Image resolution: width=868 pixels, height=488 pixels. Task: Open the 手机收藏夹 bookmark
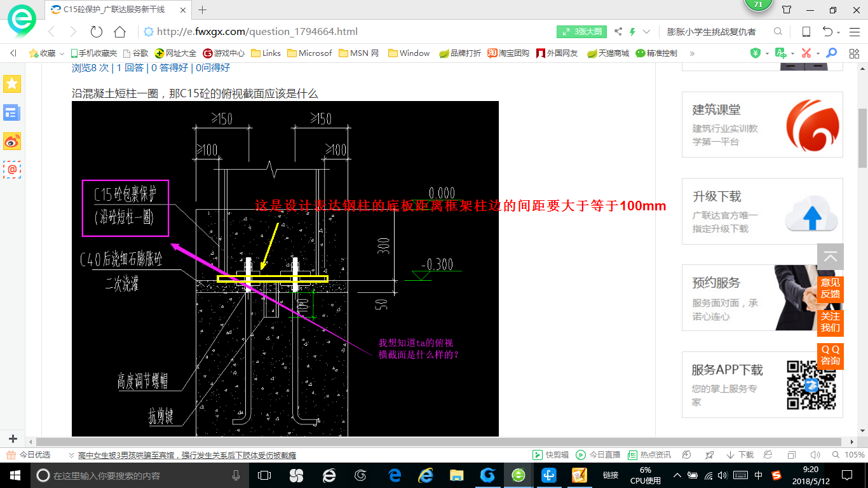pos(93,53)
